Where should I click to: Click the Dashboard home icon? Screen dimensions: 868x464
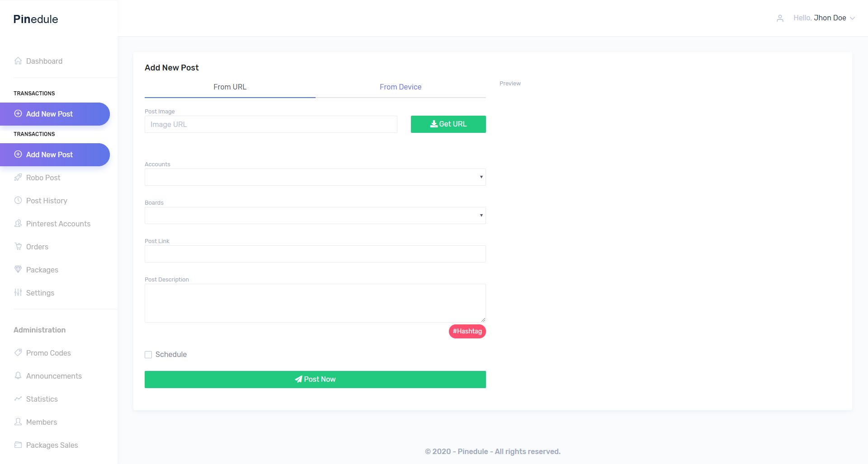tap(18, 61)
